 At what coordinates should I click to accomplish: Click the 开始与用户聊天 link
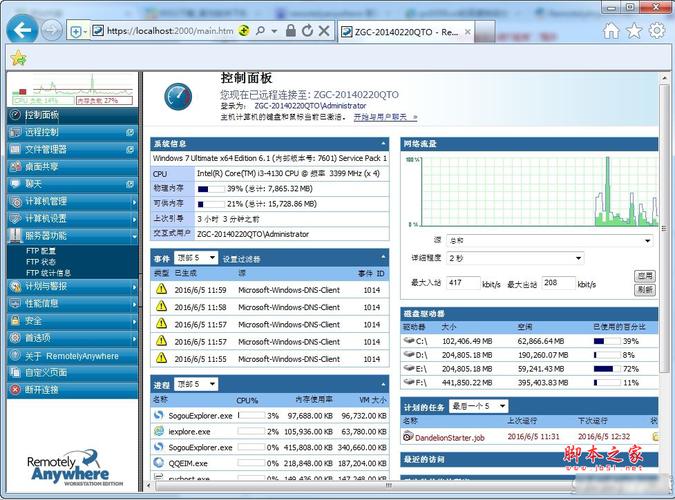click(385, 117)
